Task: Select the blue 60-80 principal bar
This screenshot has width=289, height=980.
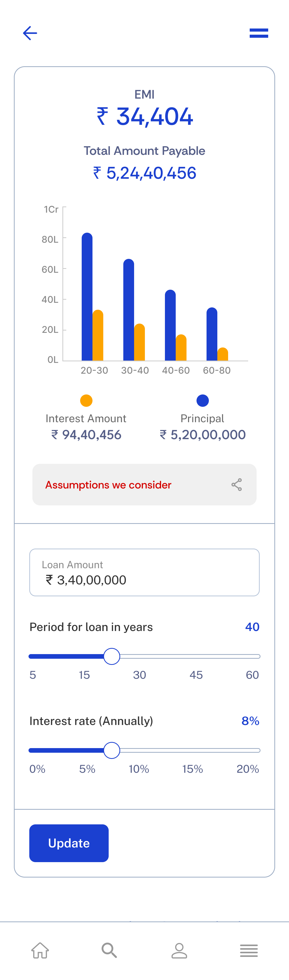Action: (x=212, y=334)
